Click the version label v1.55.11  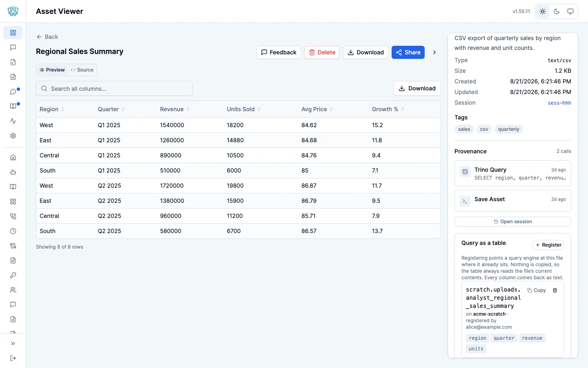pos(521,11)
